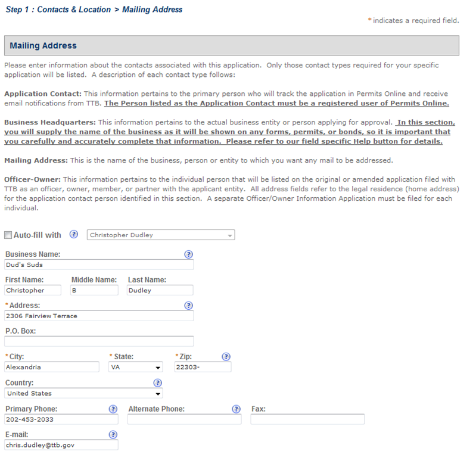Enable the Auto-fill with checkbox
The height and width of the screenshot is (454, 476).
click(x=8, y=235)
